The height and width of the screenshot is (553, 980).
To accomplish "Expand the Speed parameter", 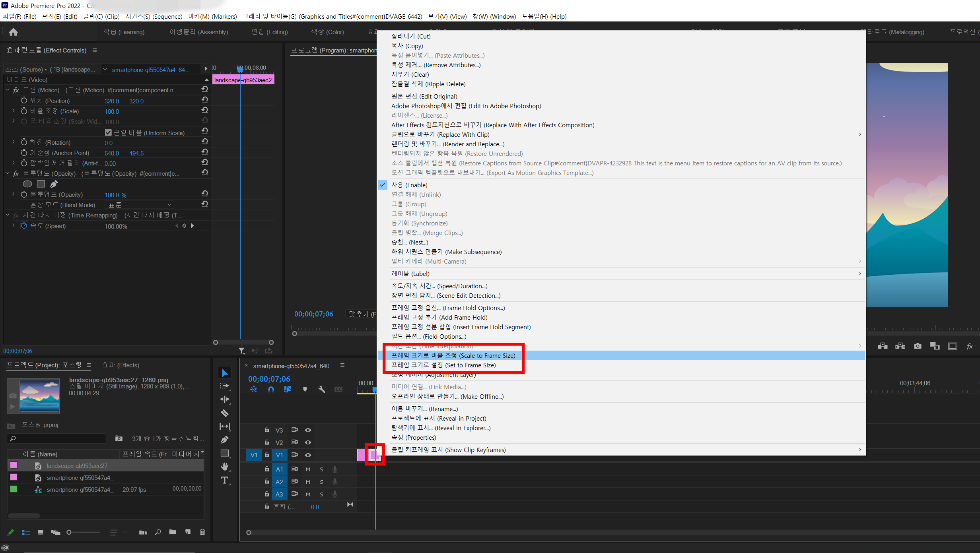I will click(13, 225).
